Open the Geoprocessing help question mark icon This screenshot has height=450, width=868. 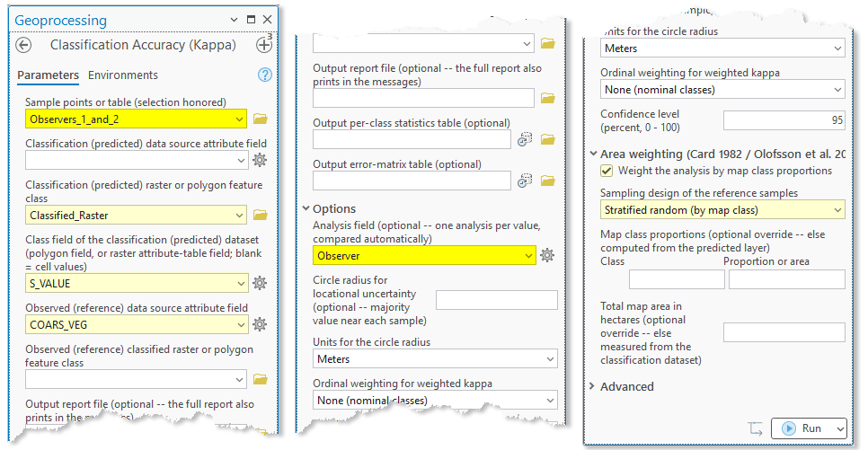coord(265,75)
